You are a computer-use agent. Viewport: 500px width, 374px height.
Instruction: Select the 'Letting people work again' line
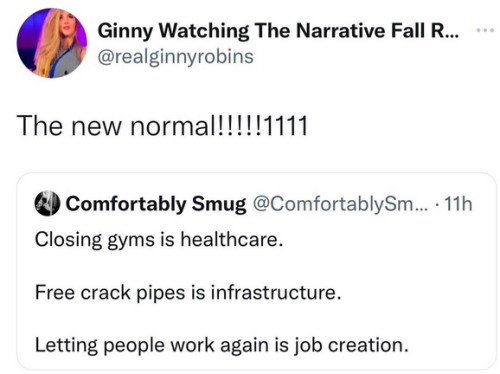[222, 345]
